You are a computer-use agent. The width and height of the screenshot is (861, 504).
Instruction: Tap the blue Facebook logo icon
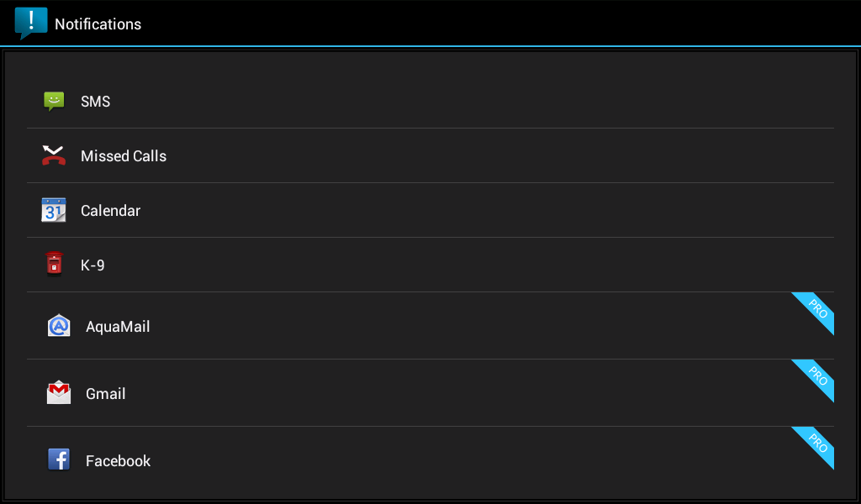click(x=59, y=460)
